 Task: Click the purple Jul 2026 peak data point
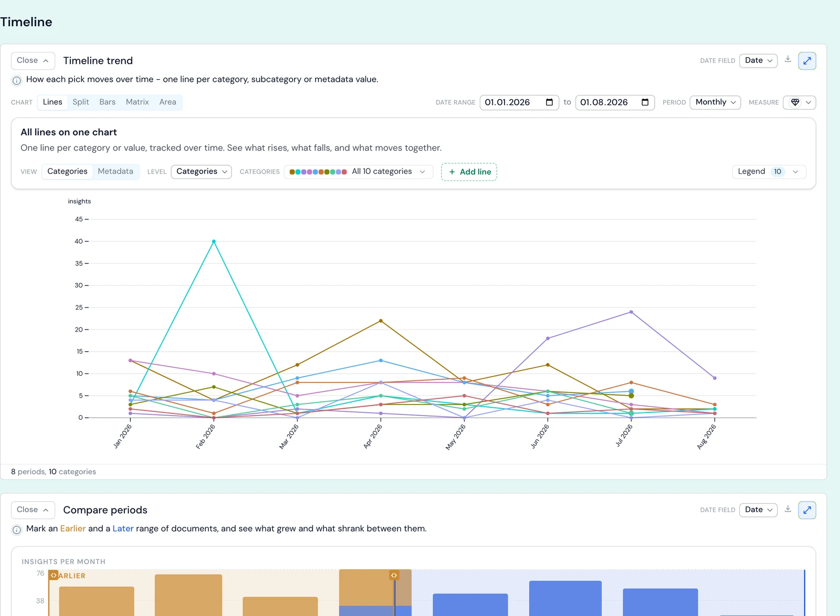point(631,312)
